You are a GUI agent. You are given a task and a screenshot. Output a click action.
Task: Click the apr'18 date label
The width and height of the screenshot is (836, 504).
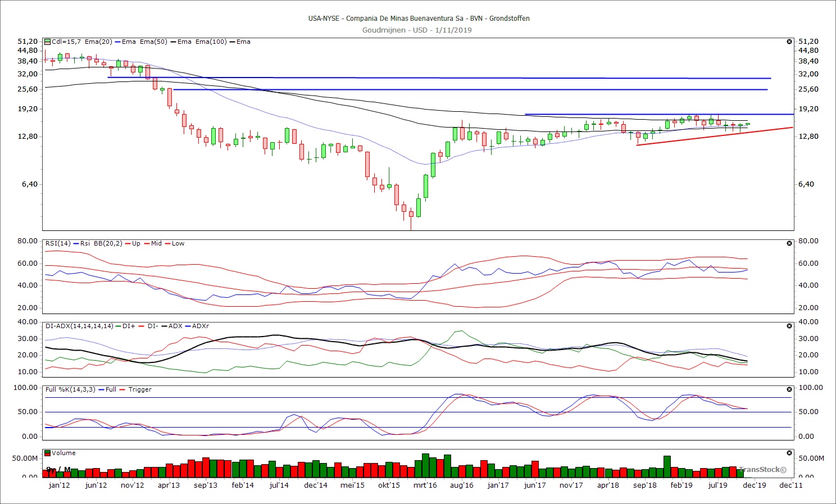[x=608, y=485]
